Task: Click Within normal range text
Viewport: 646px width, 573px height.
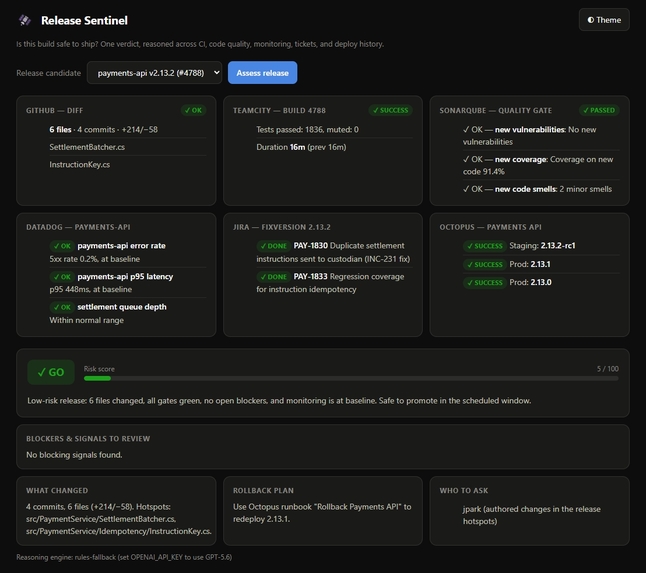Action: [x=87, y=320]
